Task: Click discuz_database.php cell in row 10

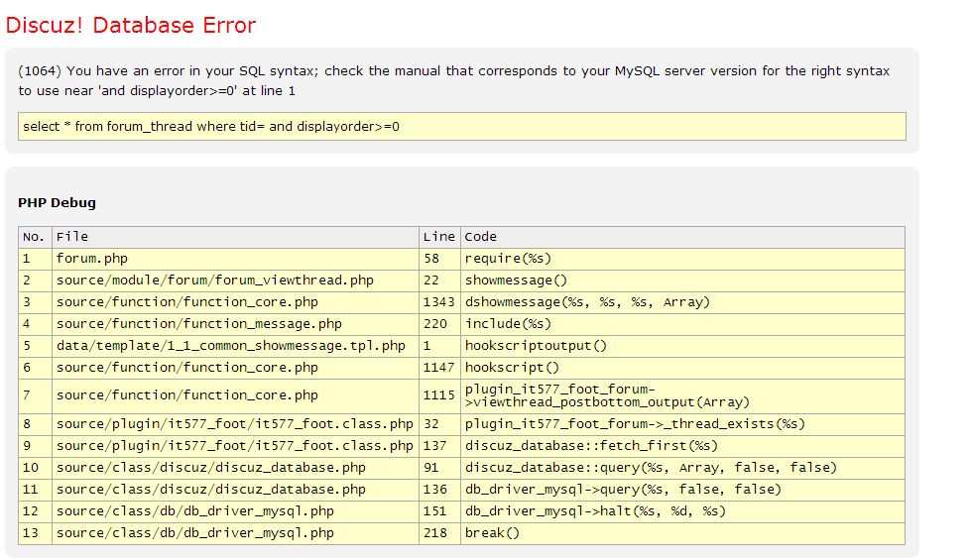Action: click(235, 467)
